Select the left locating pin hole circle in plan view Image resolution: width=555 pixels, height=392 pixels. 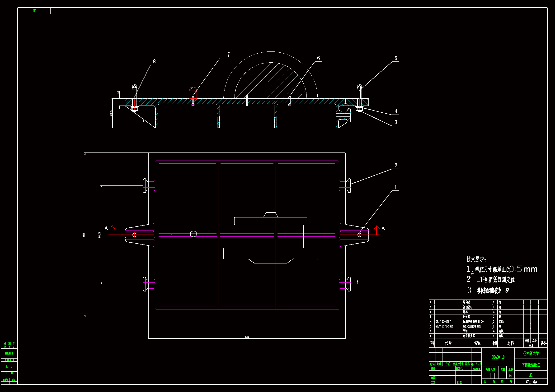134,235
